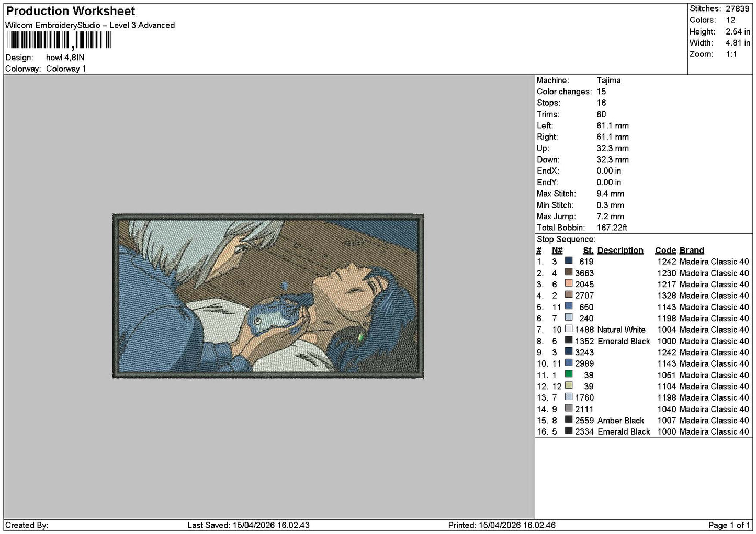The image size is (756, 534).
Task: Click the Machine value 'Tajima'
Action: coord(608,81)
